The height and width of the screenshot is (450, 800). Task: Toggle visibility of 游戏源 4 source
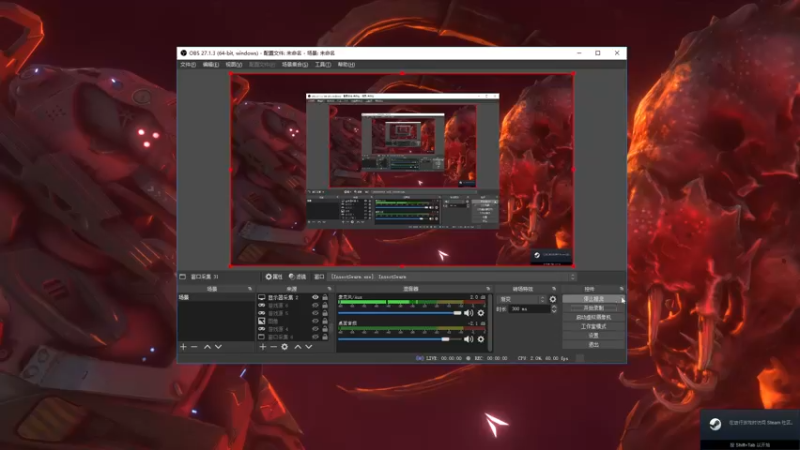point(315,329)
